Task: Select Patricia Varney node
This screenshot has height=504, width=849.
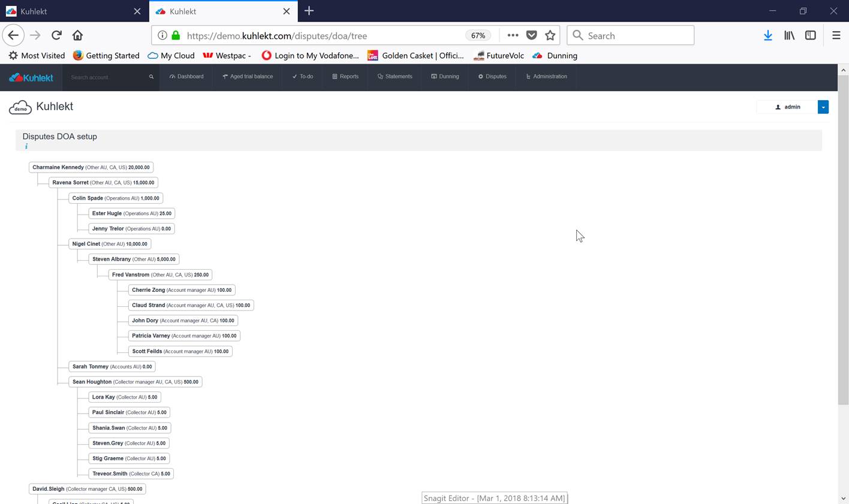Action: tap(184, 336)
